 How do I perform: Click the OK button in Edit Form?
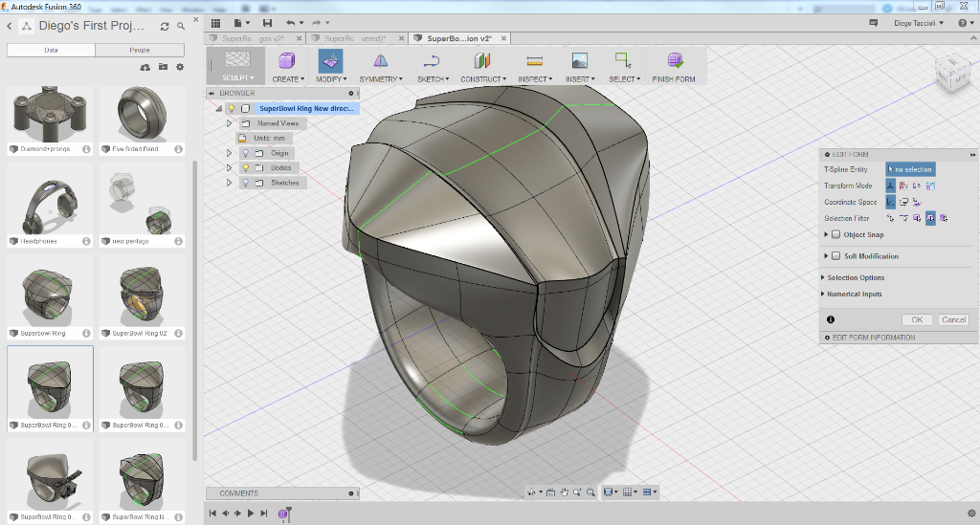(916, 319)
